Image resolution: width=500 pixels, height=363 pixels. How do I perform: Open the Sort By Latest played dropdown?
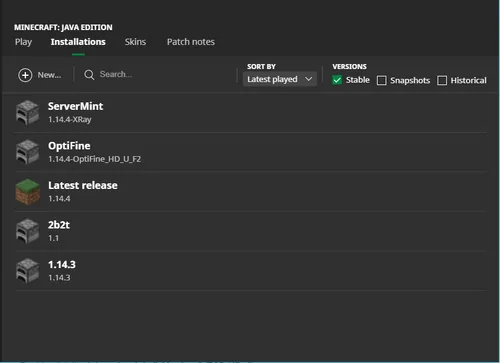coord(280,79)
